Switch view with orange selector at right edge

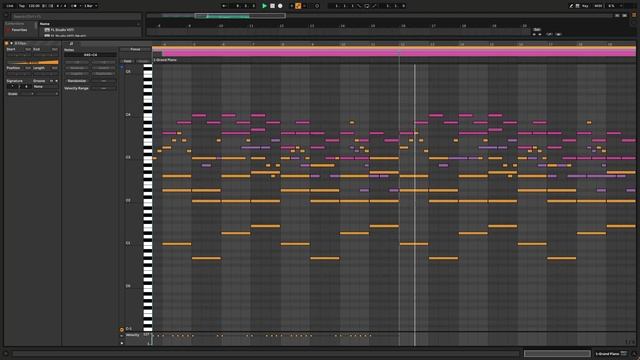(634, 15)
